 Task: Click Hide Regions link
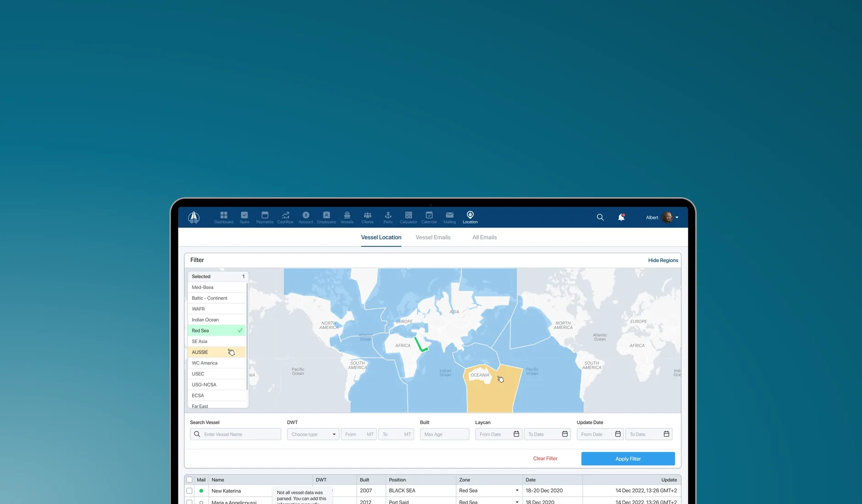click(663, 260)
